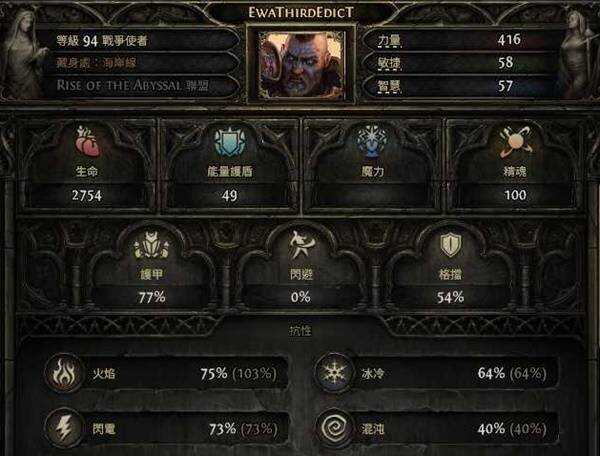Click the Life value 2754
This screenshot has width=600, height=456.
pos(87,196)
